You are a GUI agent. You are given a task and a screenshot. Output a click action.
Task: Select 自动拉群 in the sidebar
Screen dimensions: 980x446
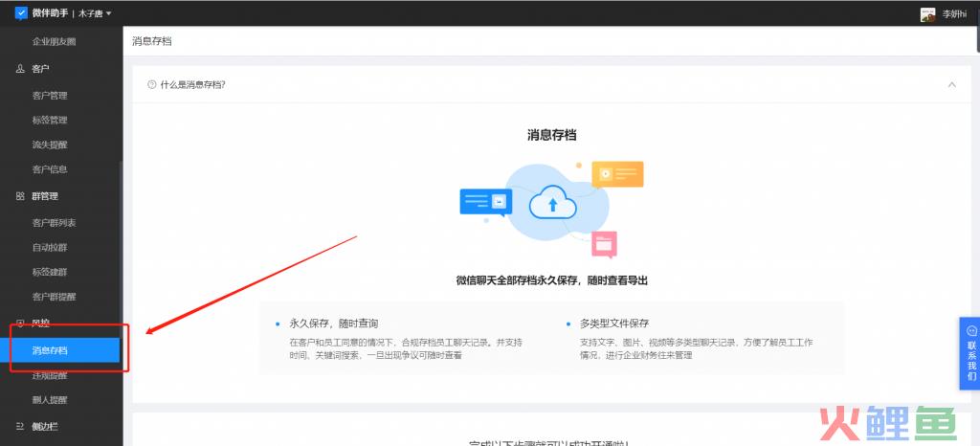50,247
